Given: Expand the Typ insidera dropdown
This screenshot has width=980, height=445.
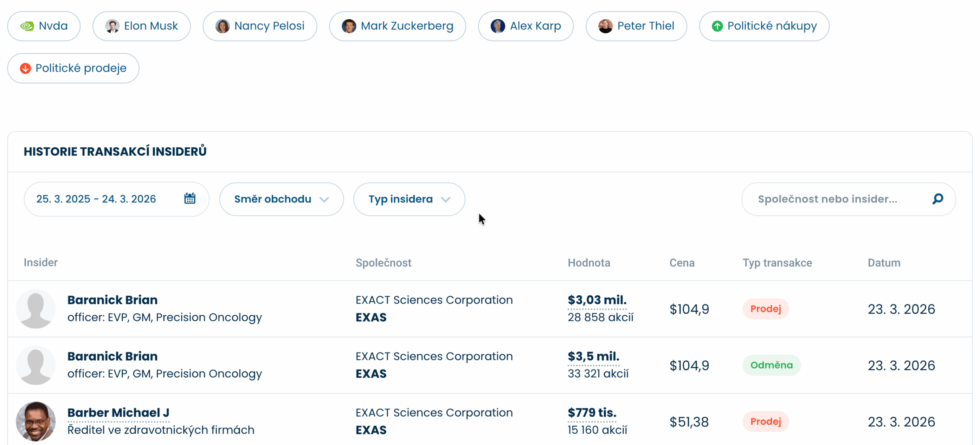Looking at the screenshot, I should [409, 199].
